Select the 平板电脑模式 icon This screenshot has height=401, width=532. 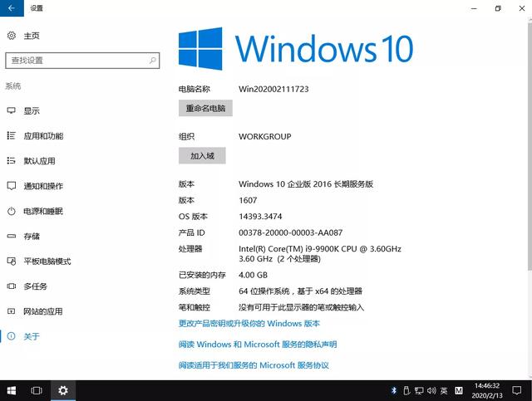(11, 261)
